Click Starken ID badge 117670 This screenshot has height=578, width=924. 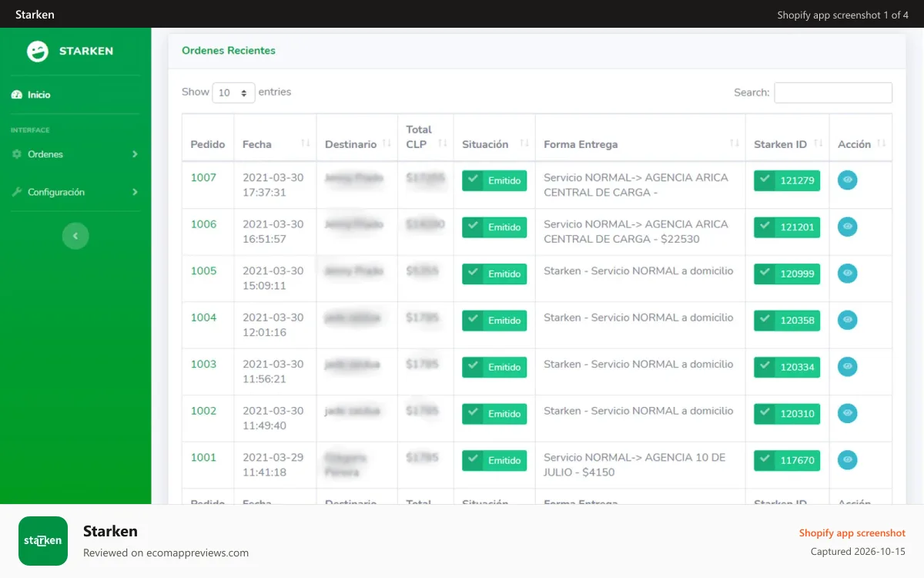point(787,460)
